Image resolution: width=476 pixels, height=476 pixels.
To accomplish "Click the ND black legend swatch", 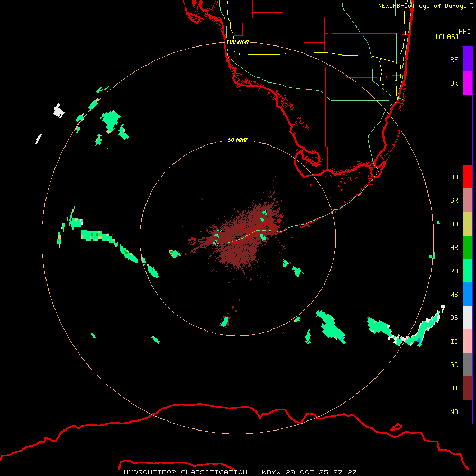I will pyautogui.click(x=467, y=411).
